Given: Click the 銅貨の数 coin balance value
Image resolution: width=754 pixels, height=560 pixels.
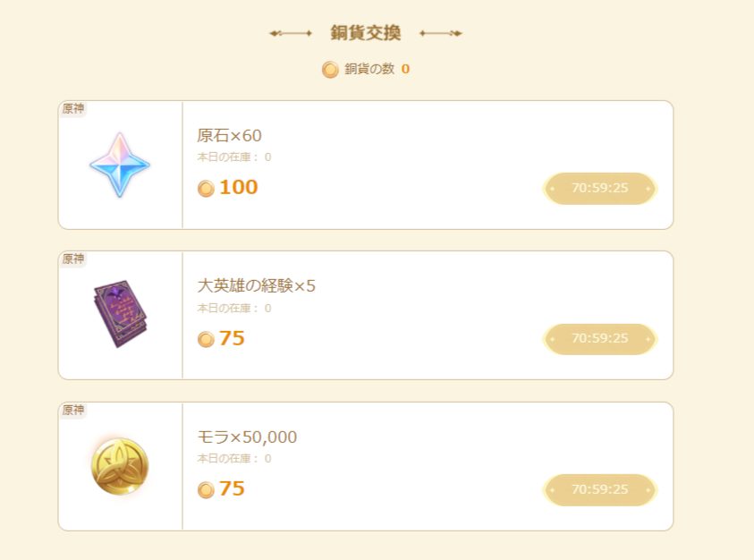Looking at the screenshot, I should point(405,69).
